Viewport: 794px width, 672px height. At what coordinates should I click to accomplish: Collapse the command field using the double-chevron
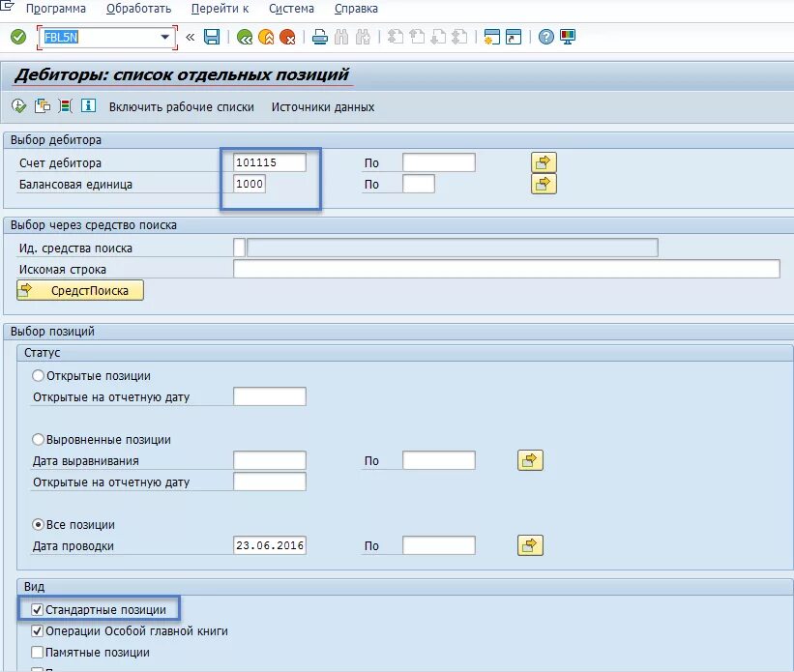tap(191, 37)
